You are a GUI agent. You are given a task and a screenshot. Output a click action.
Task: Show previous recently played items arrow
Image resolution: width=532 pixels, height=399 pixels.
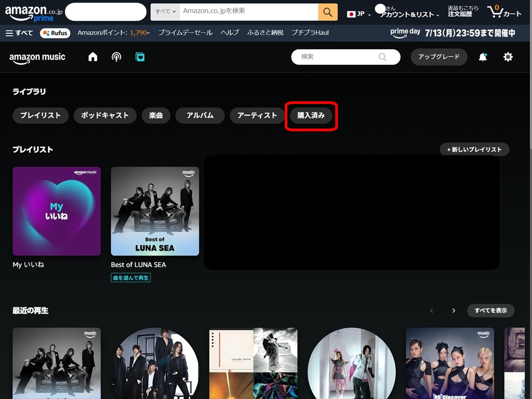432,311
